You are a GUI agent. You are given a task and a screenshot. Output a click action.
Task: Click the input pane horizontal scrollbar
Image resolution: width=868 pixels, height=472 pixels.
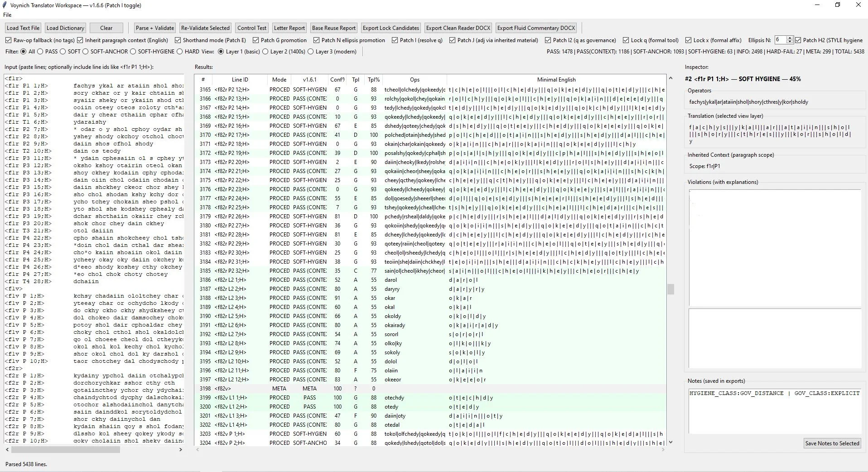(x=66, y=450)
